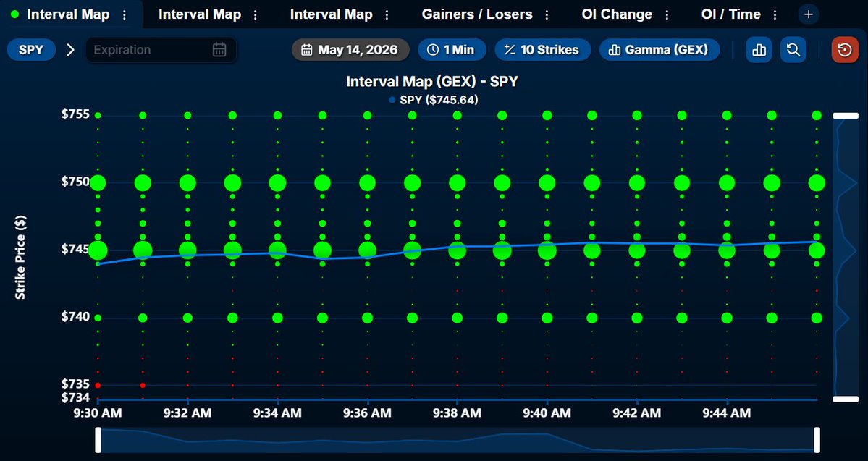Click the 9:40 AM x-axis label
The width and height of the screenshot is (868, 461).
[x=547, y=413]
